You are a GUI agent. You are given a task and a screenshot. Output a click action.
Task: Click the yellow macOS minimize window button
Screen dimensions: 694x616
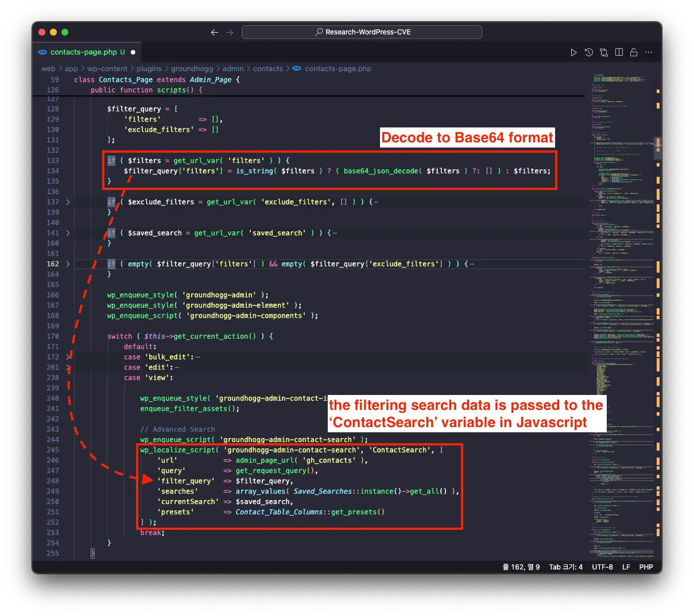53,32
